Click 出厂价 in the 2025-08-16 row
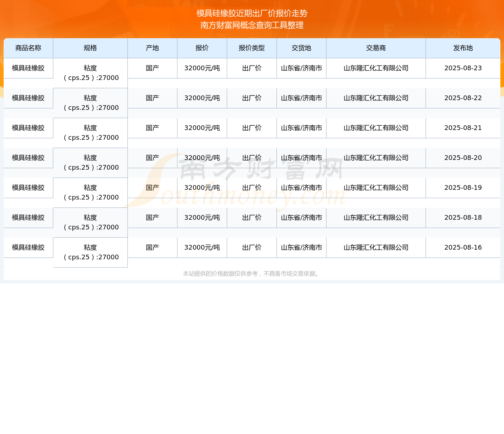 tap(252, 247)
